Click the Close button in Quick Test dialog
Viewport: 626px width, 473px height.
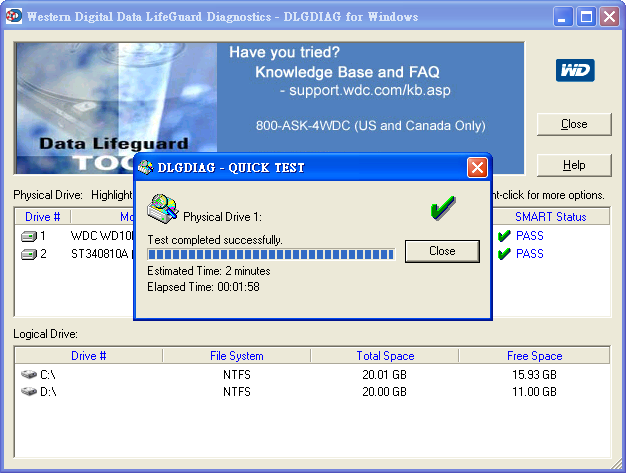coord(442,251)
